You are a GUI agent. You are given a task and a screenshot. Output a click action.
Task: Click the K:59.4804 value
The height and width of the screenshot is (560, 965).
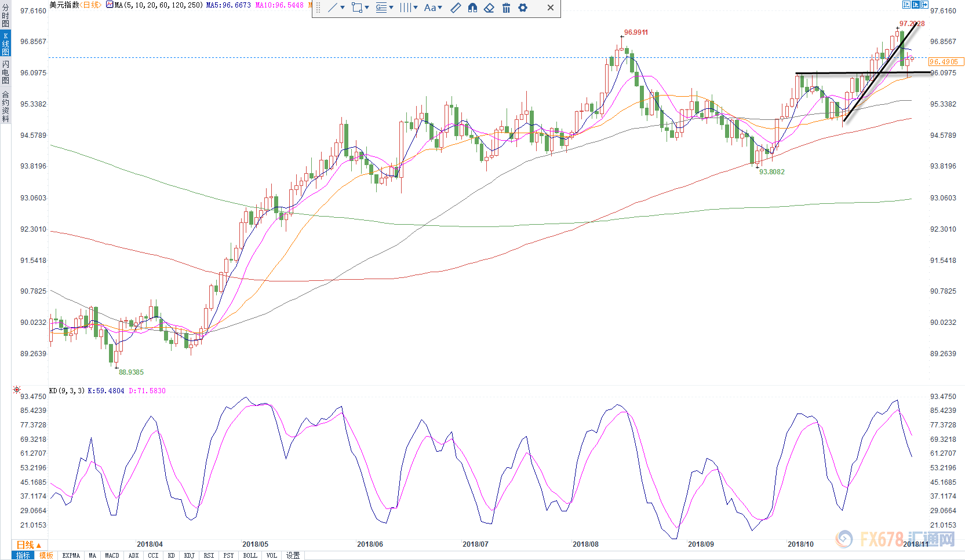105,391
